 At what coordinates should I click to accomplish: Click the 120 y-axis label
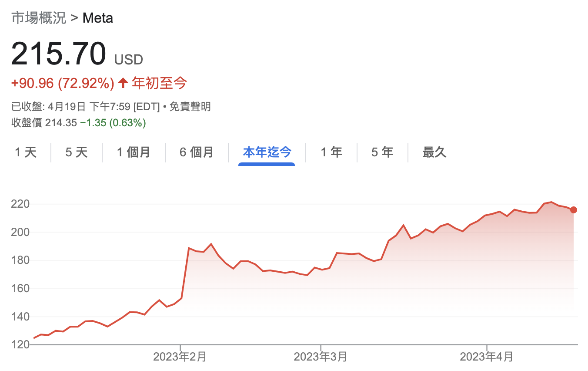point(20,345)
